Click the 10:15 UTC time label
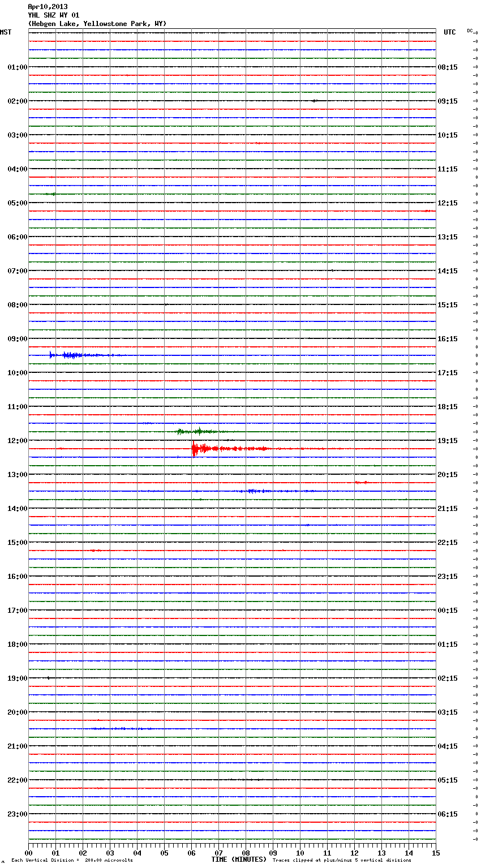Viewport: 481px width, 868px height. click(448, 135)
